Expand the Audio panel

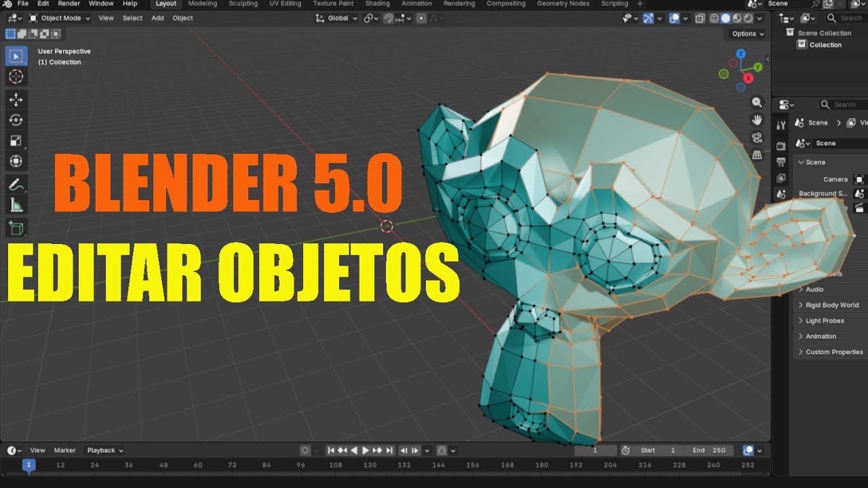pos(814,289)
